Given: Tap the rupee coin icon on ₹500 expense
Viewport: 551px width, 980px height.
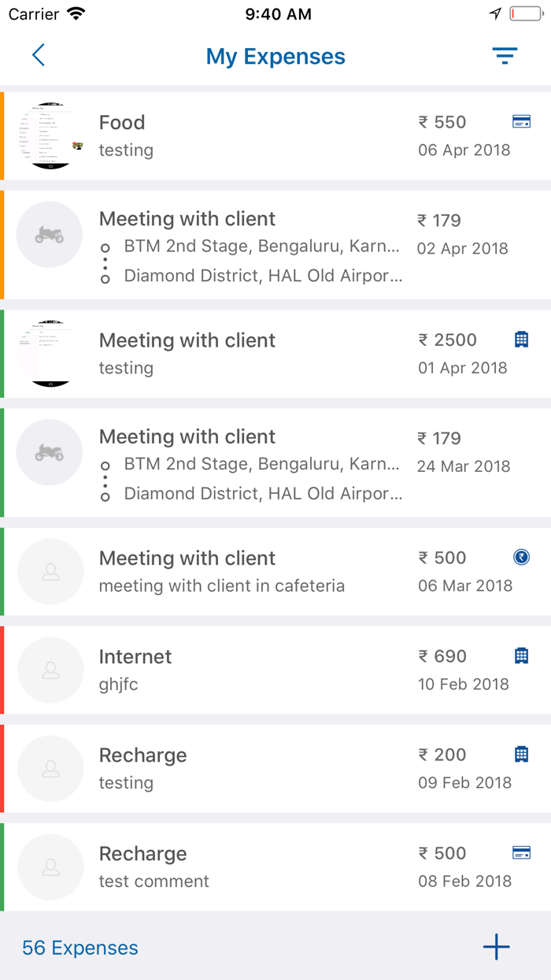Looking at the screenshot, I should (x=521, y=557).
